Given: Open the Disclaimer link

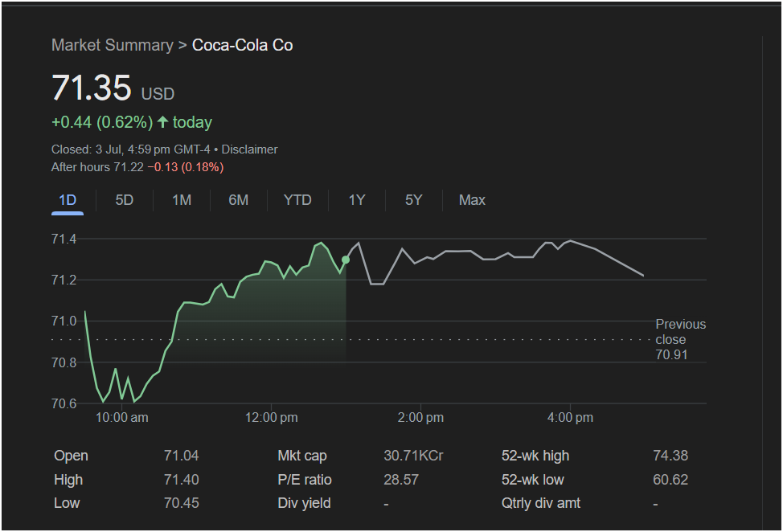Looking at the screenshot, I should [249, 149].
